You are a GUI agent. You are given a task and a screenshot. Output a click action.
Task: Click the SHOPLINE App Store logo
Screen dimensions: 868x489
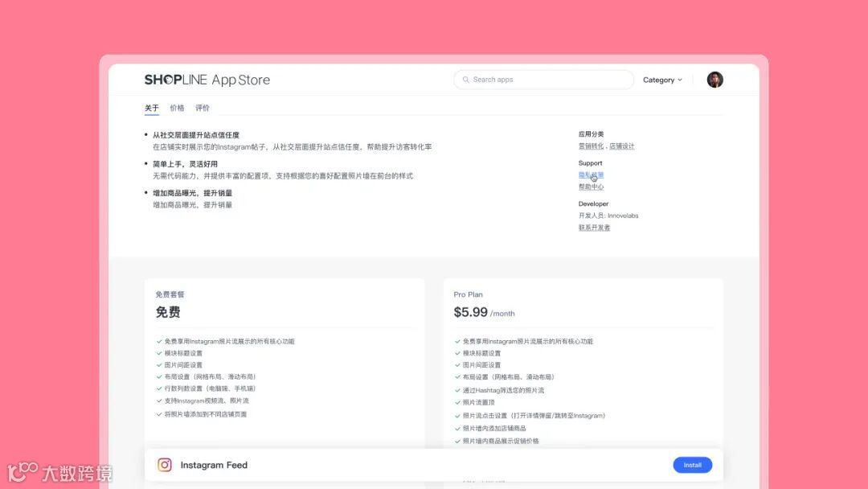point(207,80)
